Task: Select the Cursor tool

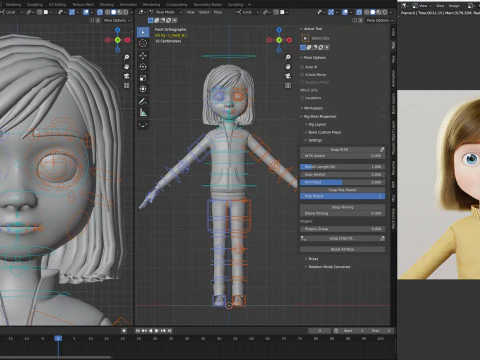Action: tap(143, 43)
